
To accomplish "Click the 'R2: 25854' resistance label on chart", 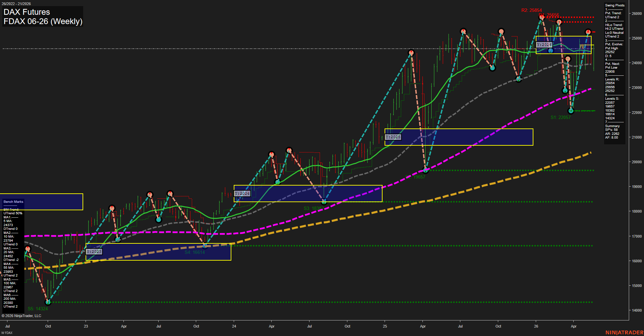I will (x=531, y=10).
